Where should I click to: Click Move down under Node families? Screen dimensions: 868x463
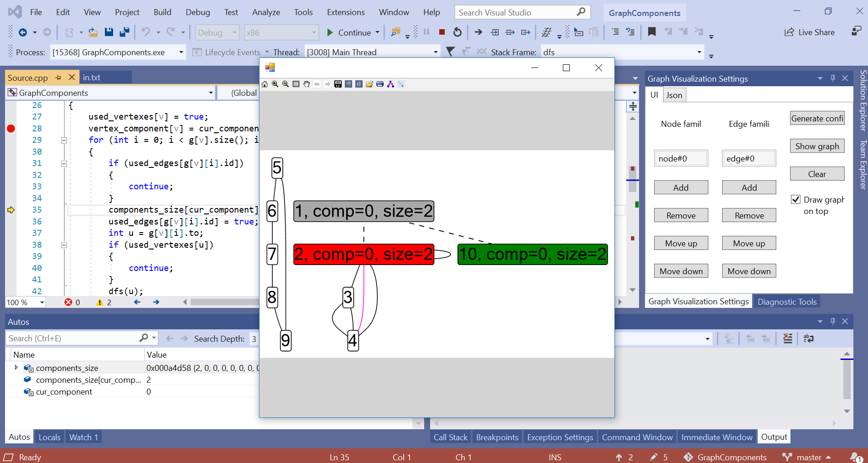[681, 271]
